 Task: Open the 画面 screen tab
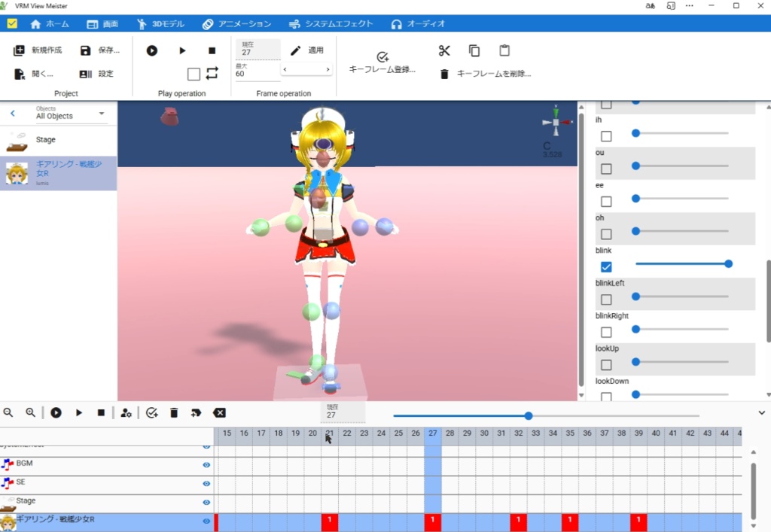click(102, 23)
